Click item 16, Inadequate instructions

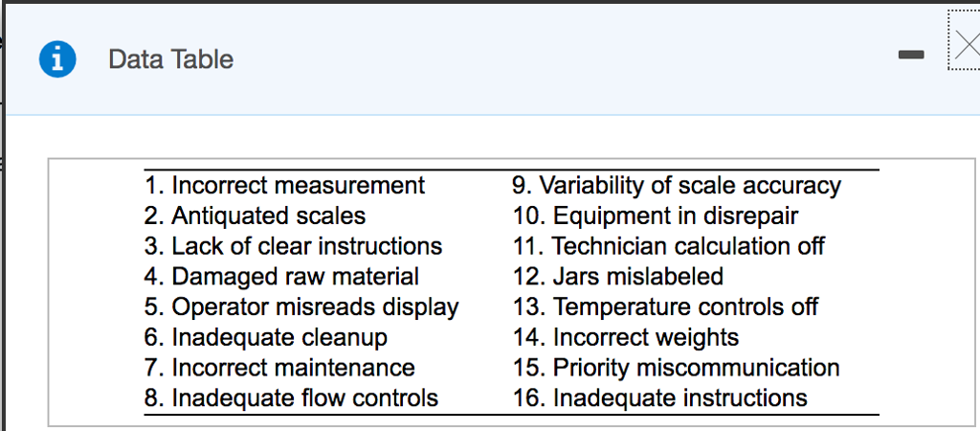coord(659,398)
